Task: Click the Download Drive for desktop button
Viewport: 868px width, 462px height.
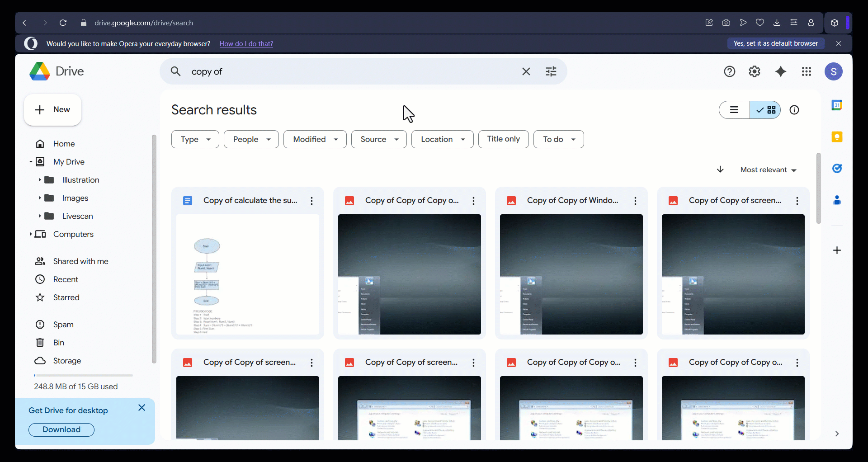Action: coord(61,429)
